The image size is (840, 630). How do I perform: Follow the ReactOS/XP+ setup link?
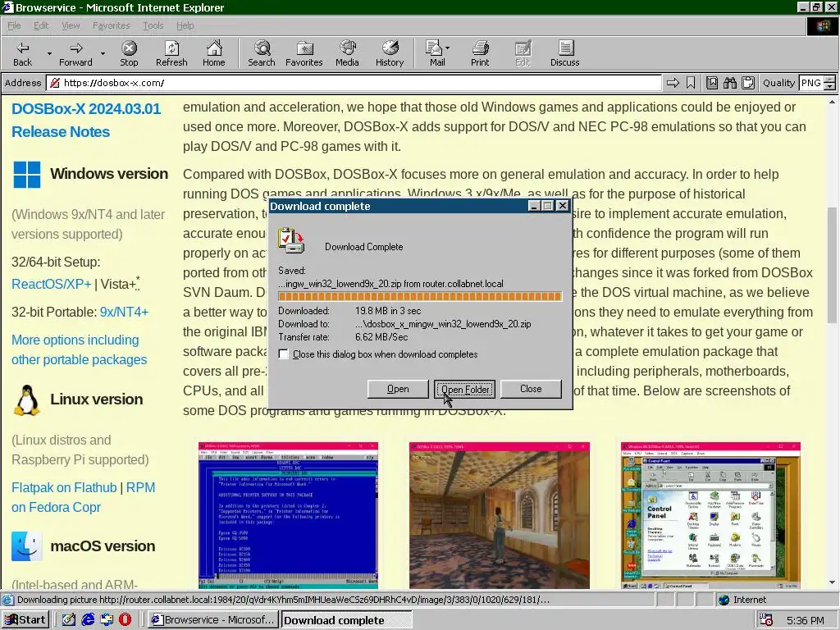(52, 284)
